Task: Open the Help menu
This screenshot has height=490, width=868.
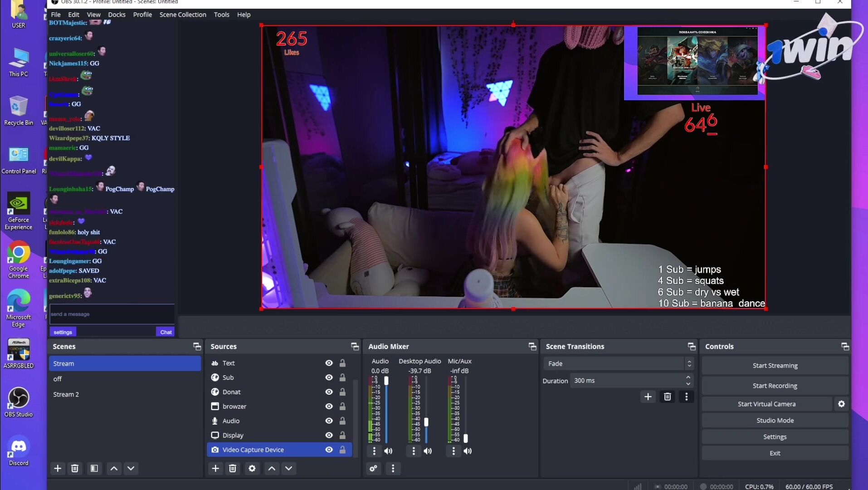Action: tap(244, 15)
